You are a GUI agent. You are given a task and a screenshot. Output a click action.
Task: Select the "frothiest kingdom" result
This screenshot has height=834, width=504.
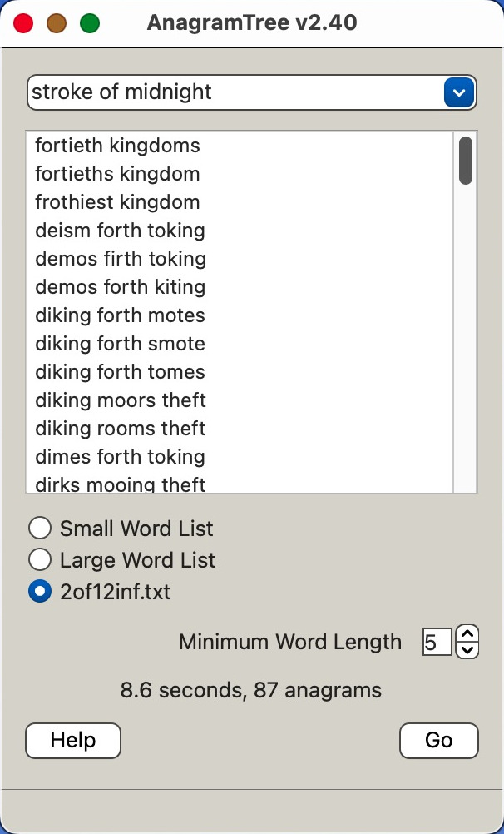(x=117, y=202)
